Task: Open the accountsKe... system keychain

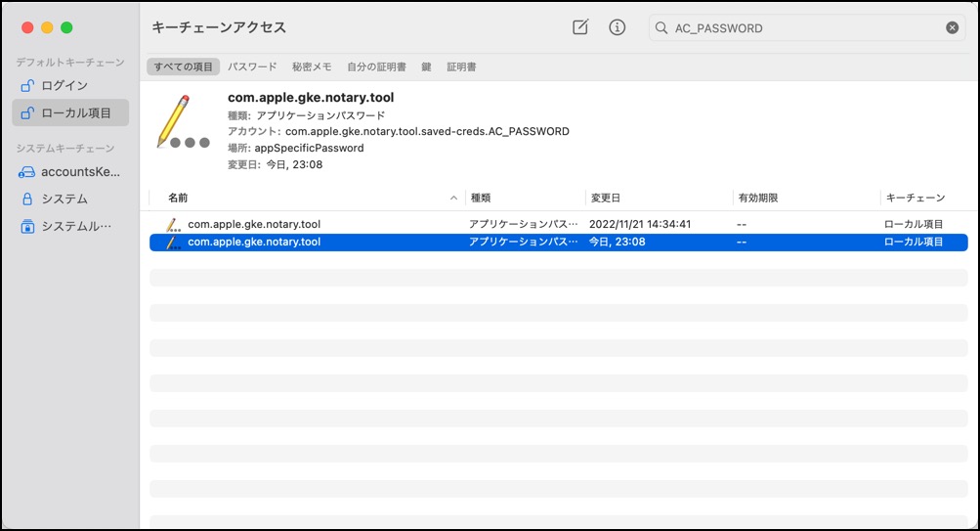Action: [x=70, y=171]
